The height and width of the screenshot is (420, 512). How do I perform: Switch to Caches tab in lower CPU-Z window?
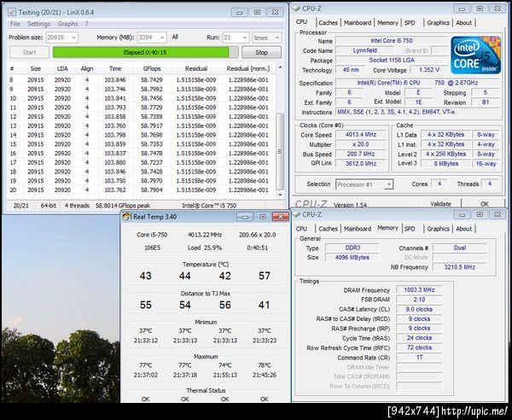329,229
